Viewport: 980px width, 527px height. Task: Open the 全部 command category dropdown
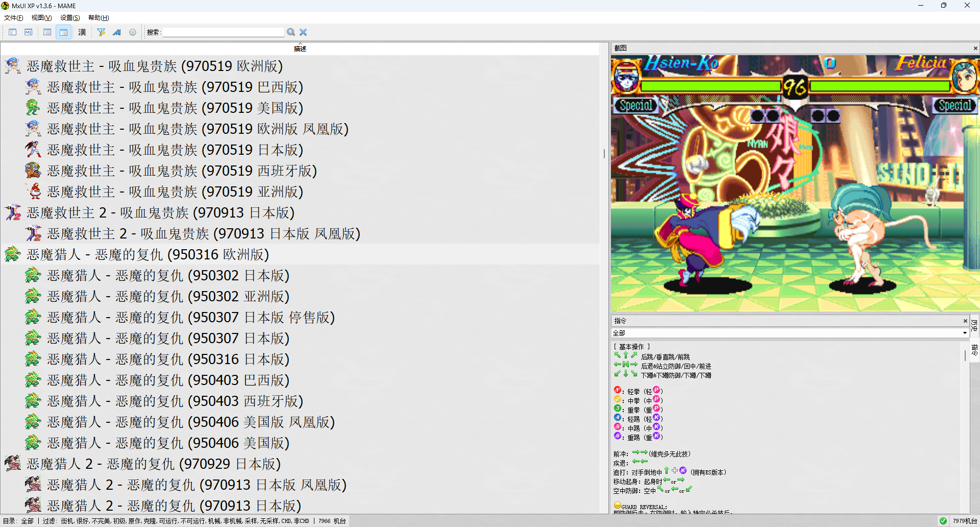(x=790, y=333)
